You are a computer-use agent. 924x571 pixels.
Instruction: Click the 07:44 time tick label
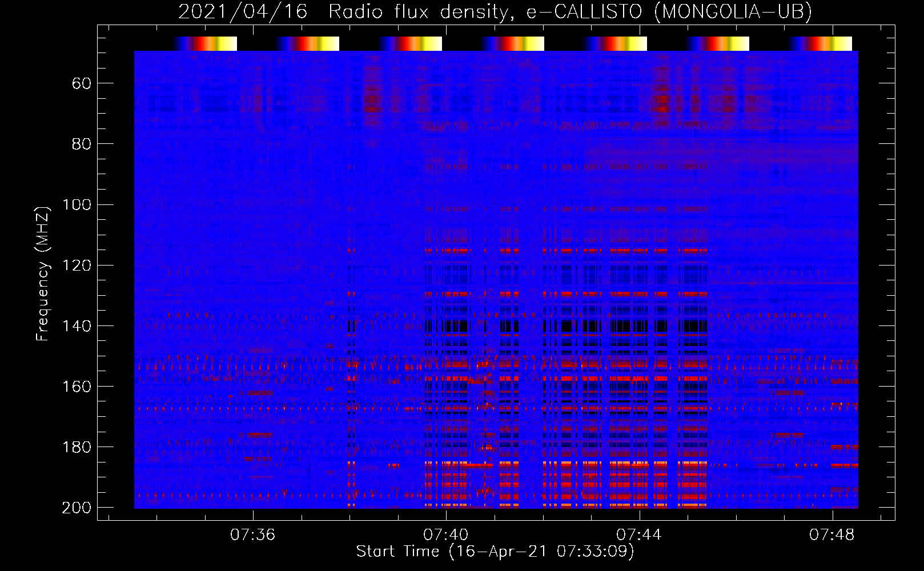click(x=638, y=534)
